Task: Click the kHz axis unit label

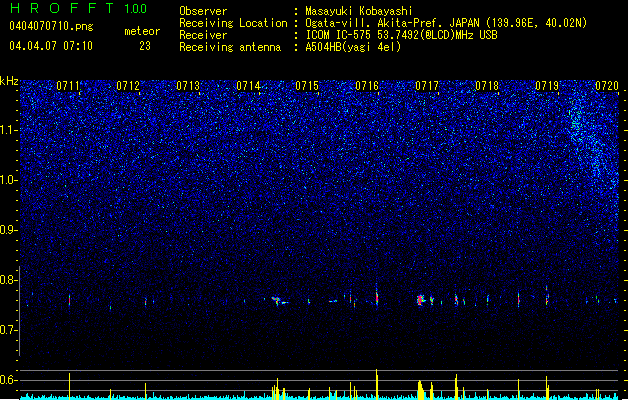Action: 9,81
